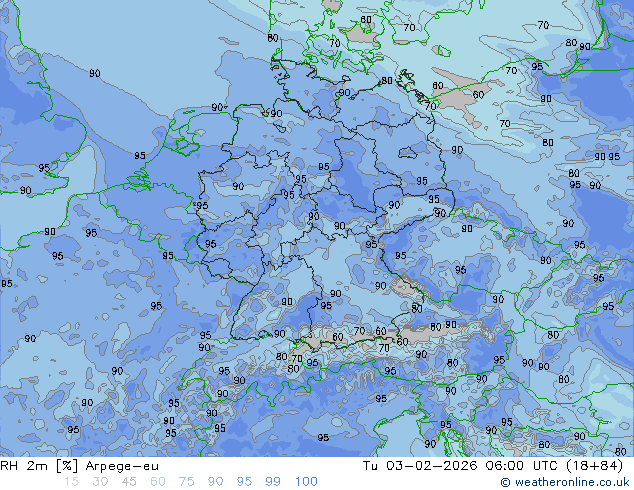Select legend value 60 in the bottom color scale
Image resolution: width=634 pixels, height=490 pixels.
pos(158,482)
